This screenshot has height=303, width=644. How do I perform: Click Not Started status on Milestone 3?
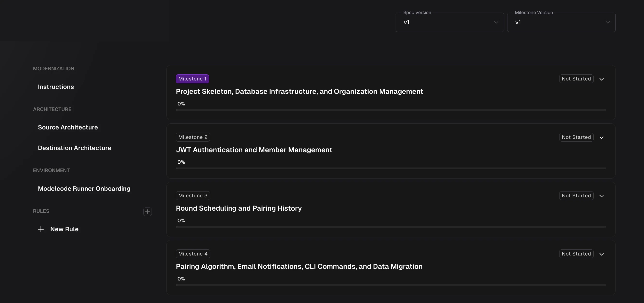(576, 195)
